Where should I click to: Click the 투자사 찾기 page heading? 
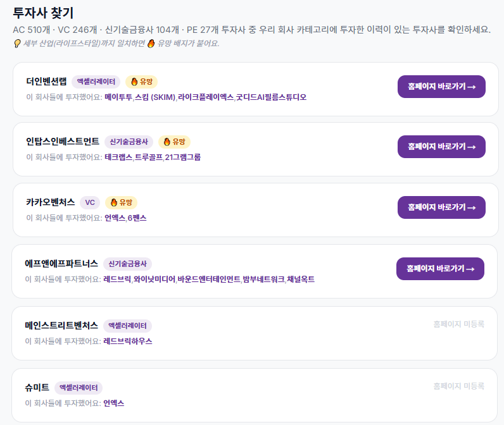[44, 13]
